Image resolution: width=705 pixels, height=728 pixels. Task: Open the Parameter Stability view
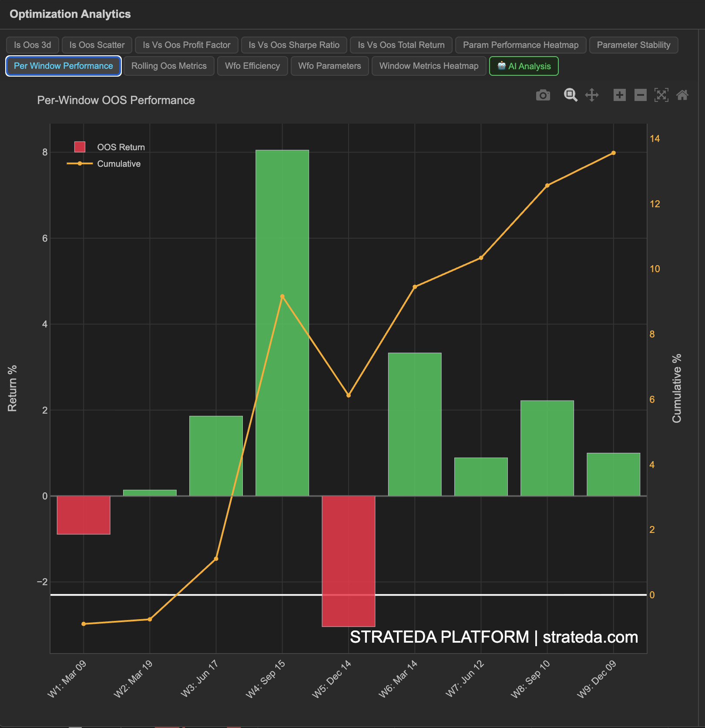pos(633,45)
